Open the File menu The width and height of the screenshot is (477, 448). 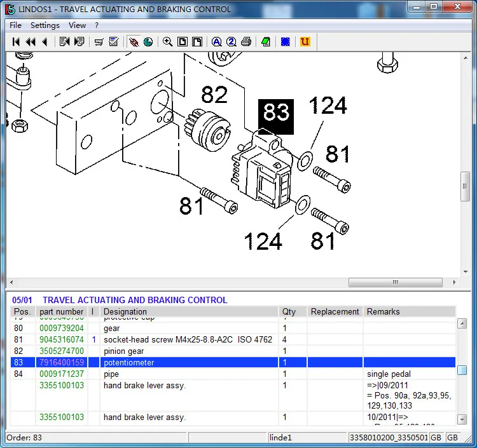pyautogui.click(x=15, y=25)
